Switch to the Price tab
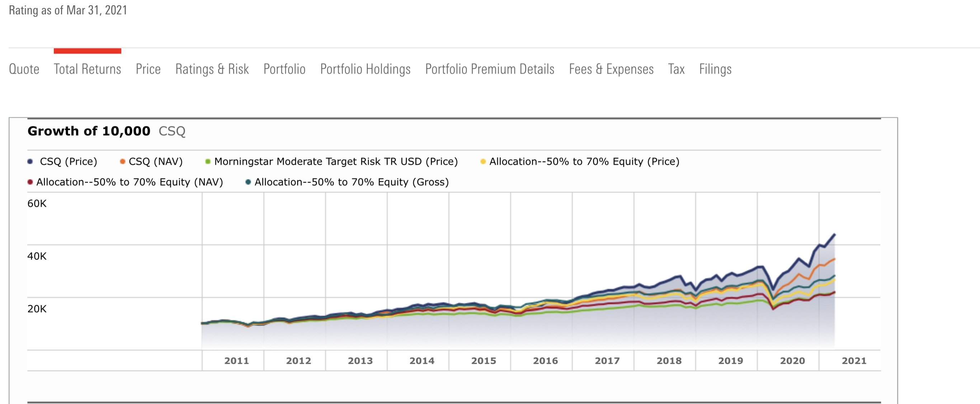This screenshot has height=404, width=980. [x=148, y=69]
